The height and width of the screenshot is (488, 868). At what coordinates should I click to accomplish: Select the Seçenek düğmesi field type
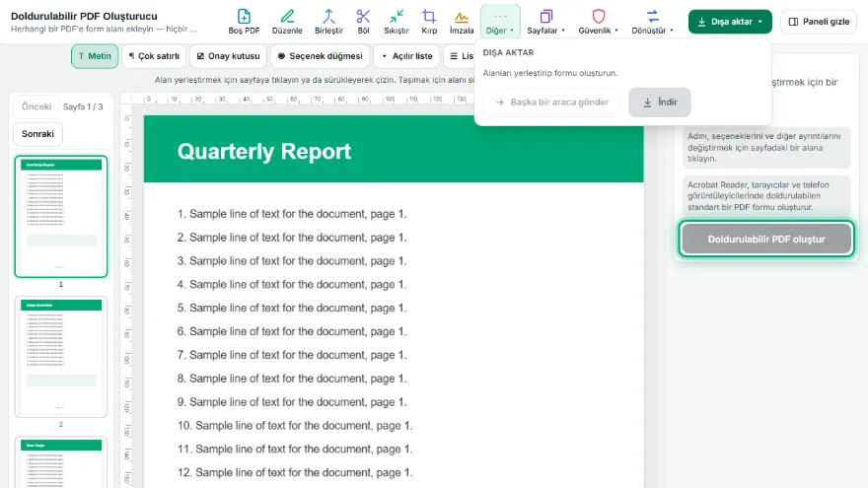click(320, 56)
